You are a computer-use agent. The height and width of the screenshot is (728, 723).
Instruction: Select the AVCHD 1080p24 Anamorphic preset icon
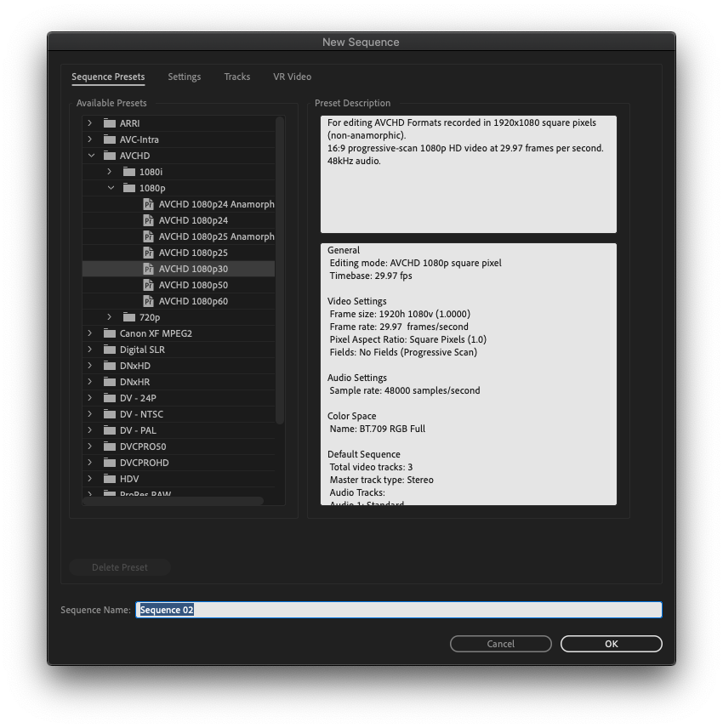tap(149, 204)
